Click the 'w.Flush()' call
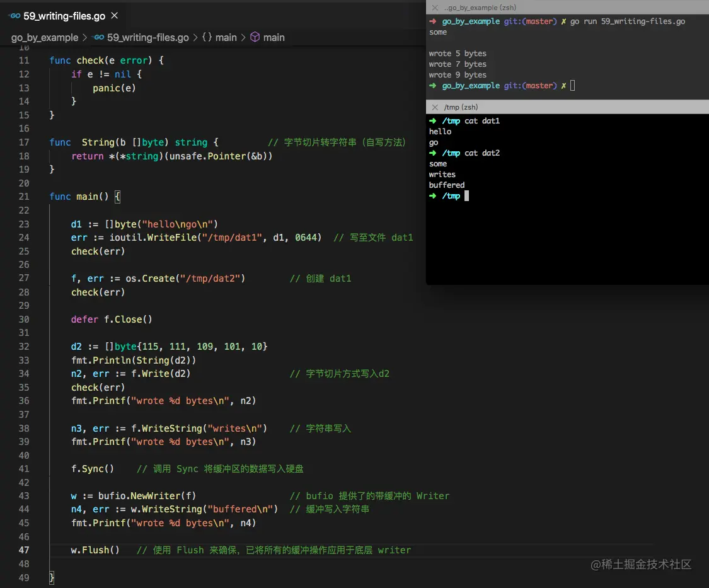The height and width of the screenshot is (588, 709). (x=95, y=550)
